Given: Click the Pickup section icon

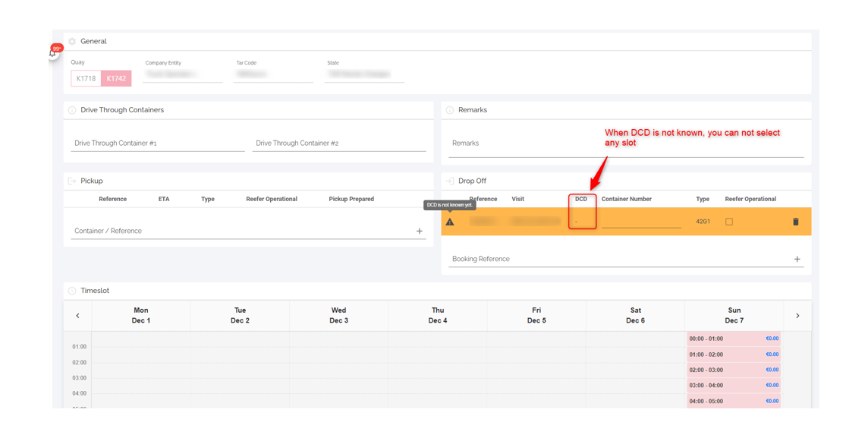Looking at the screenshot, I should [x=72, y=181].
